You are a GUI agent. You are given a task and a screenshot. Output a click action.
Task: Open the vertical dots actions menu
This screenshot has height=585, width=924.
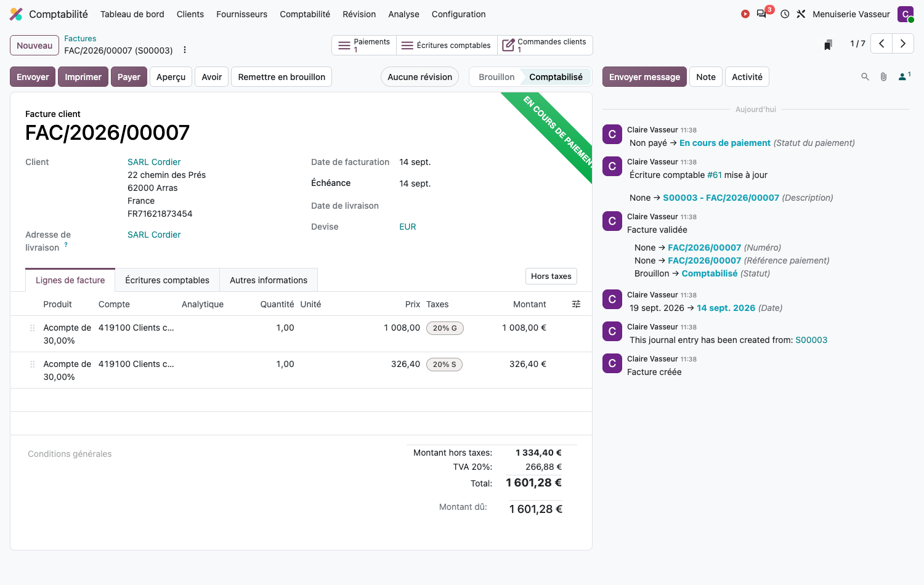[x=185, y=50]
